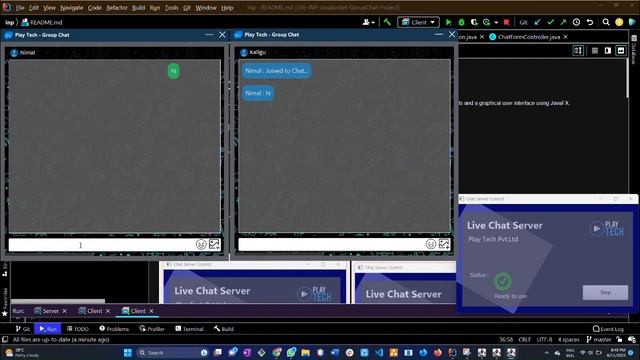The height and width of the screenshot is (360, 640).
Task: Close the ChatFormController.java editor tab
Action: pos(565,37)
